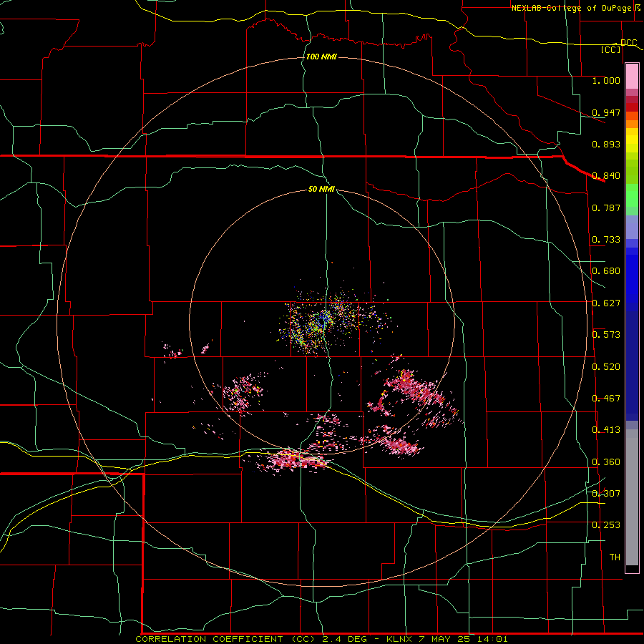Click the 1.000 value on the color scale
Image resolution: width=644 pixels, height=644 pixels.
(x=606, y=80)
